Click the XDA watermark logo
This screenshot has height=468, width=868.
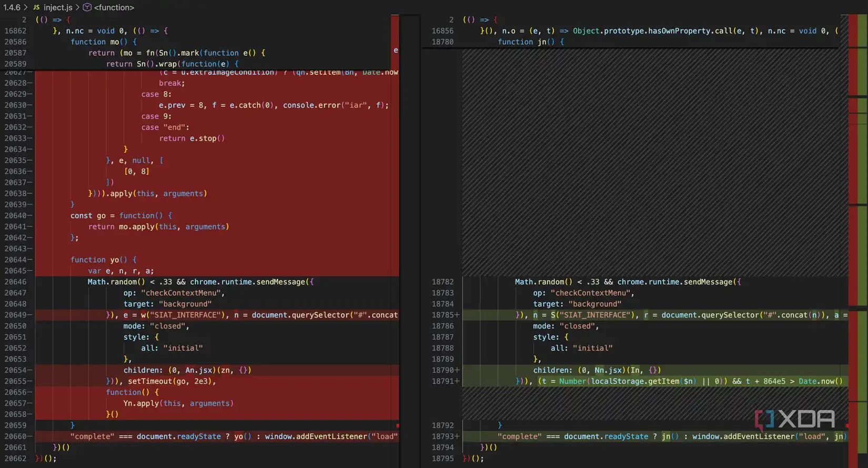tap(795, 420)
